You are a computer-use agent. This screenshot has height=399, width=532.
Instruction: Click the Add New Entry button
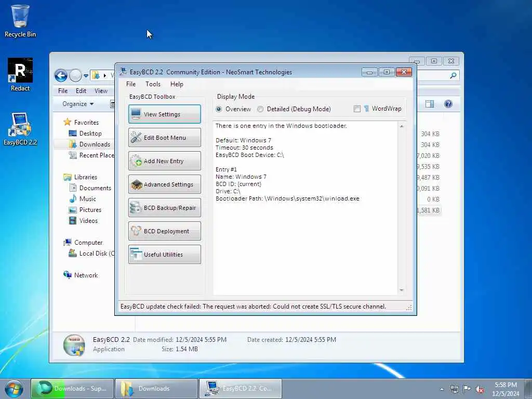pos(165,161)
